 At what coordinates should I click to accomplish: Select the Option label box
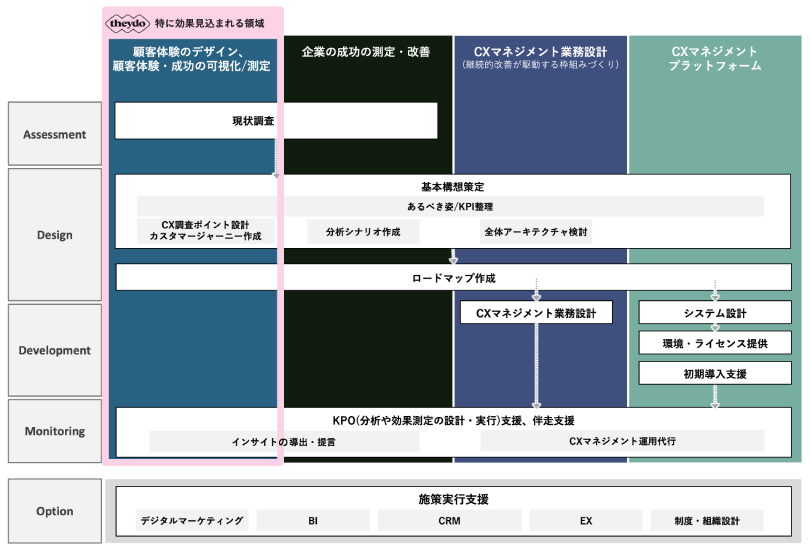55,511
